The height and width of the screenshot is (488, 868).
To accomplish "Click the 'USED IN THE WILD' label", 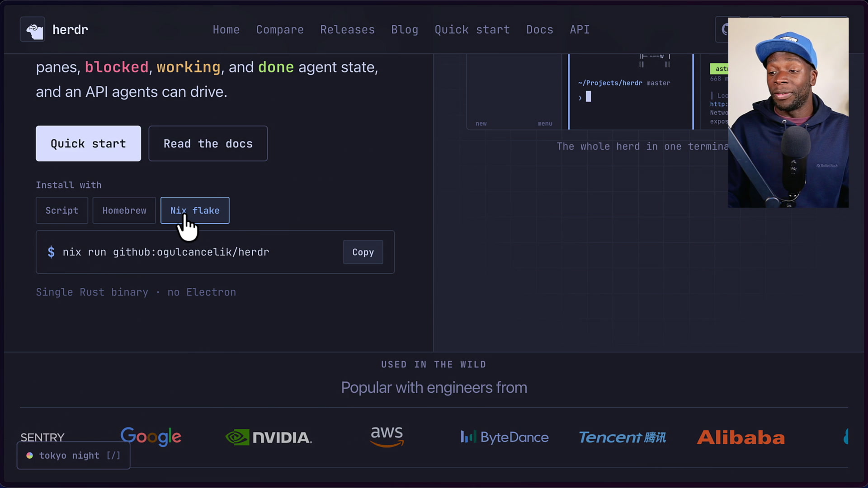I will [x=434, y=365].
